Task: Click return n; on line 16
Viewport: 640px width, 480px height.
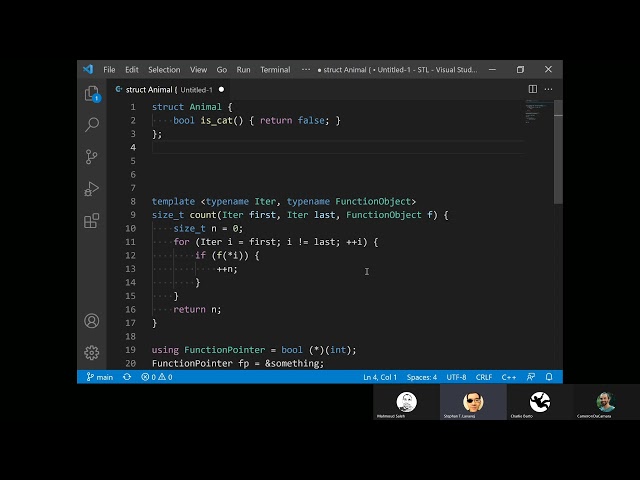Action: tap(197, 309)
